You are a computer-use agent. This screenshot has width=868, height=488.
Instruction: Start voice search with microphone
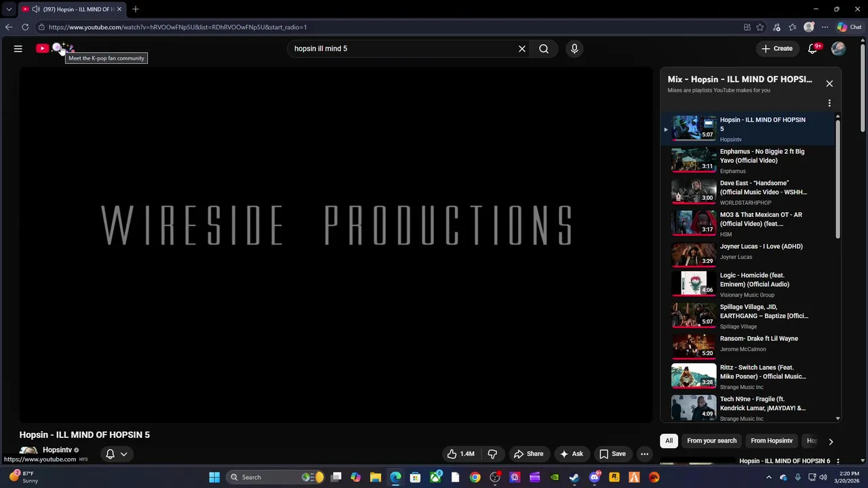[574, 49]
